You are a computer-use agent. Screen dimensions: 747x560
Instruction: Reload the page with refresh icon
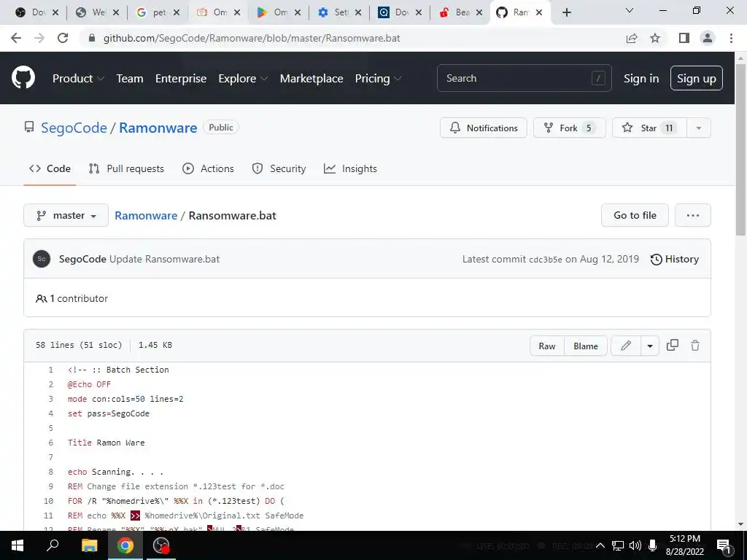(63, 38)
